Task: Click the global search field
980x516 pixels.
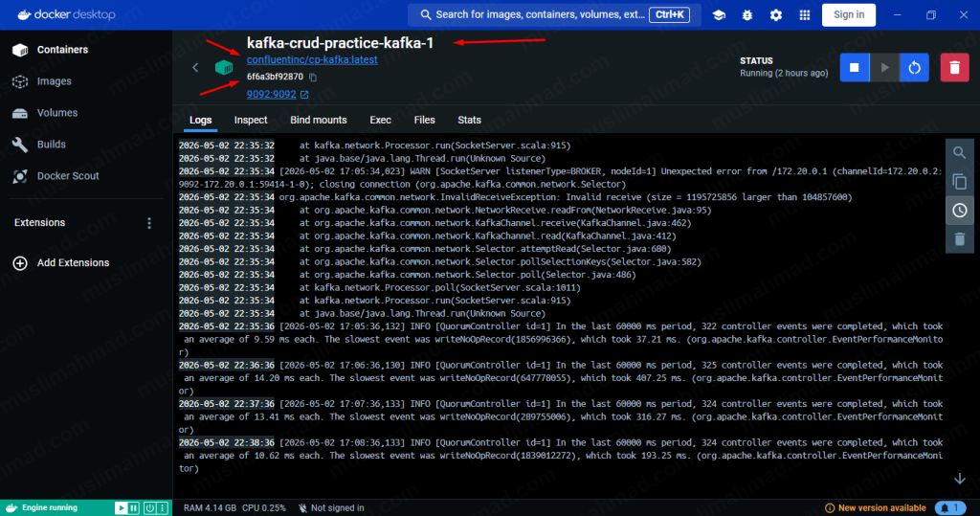Action: (x=554, y=14)
